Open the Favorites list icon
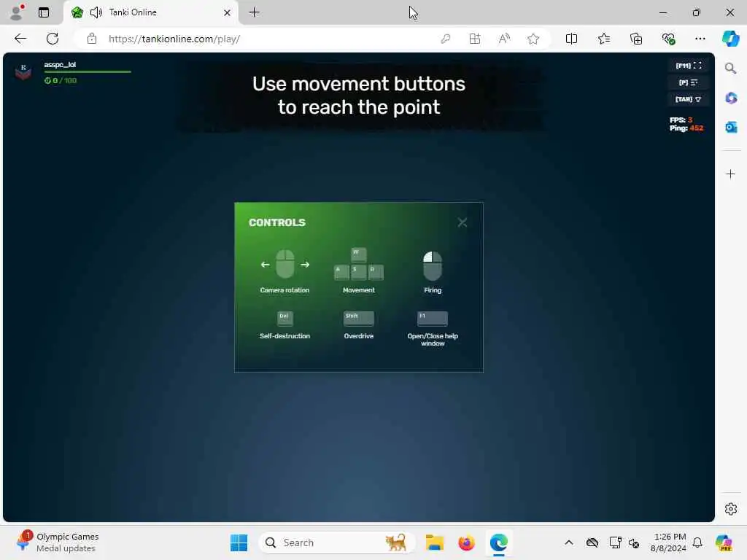 coord(603,39)
